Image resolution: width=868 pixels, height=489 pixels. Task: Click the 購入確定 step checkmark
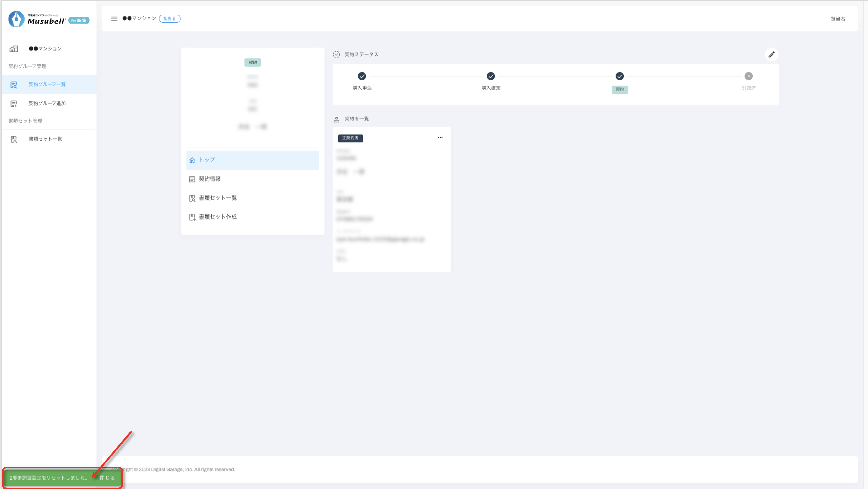(491, 76)
